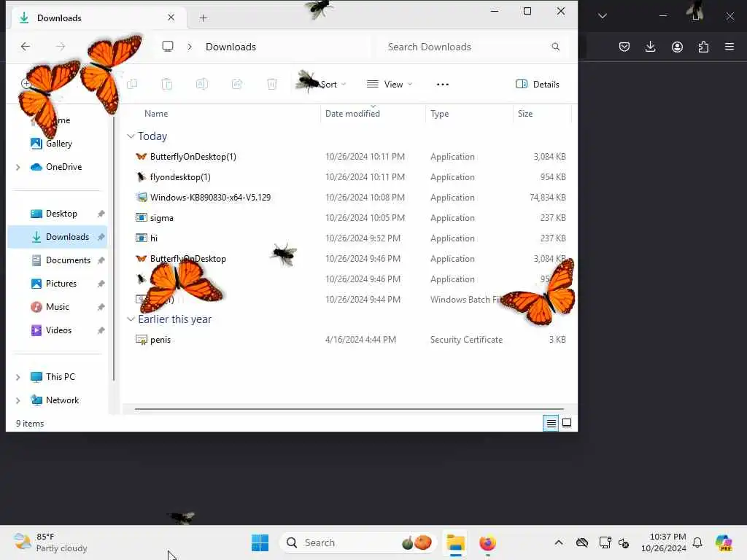Collapse the Earlier this year group
747x560 pixels.
pyautogui.click(x=131, y=319)
